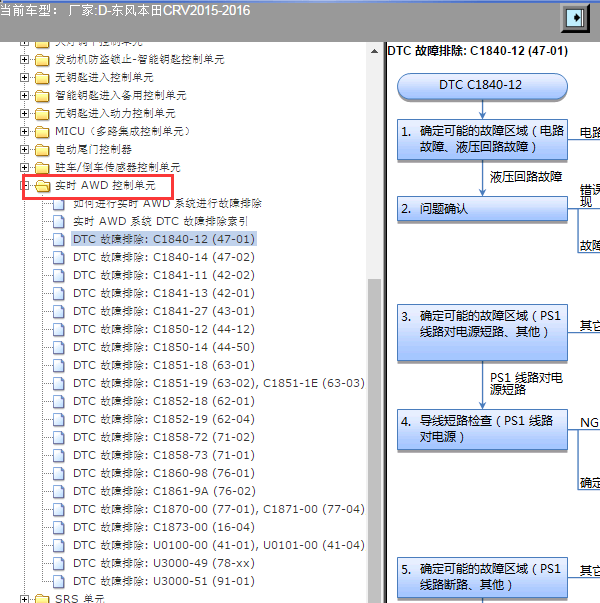The image size is (600, 603).
Task: Click flowchart step 3 PS1 线路对电源短路
Action: 482,332
